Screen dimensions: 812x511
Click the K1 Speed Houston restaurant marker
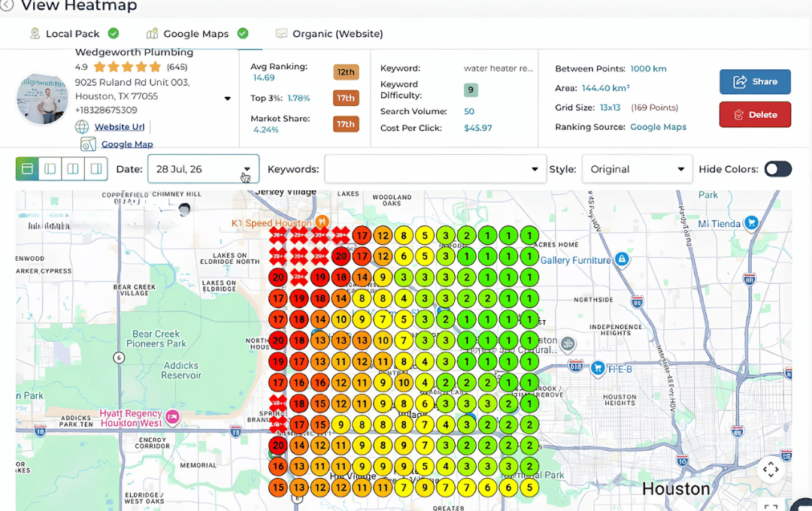(x=322, y=222)
